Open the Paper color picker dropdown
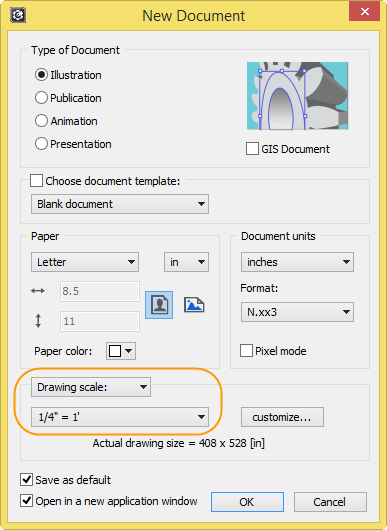Image resolution: width=387 pixels, height=530 pixels. pos(121,351)
